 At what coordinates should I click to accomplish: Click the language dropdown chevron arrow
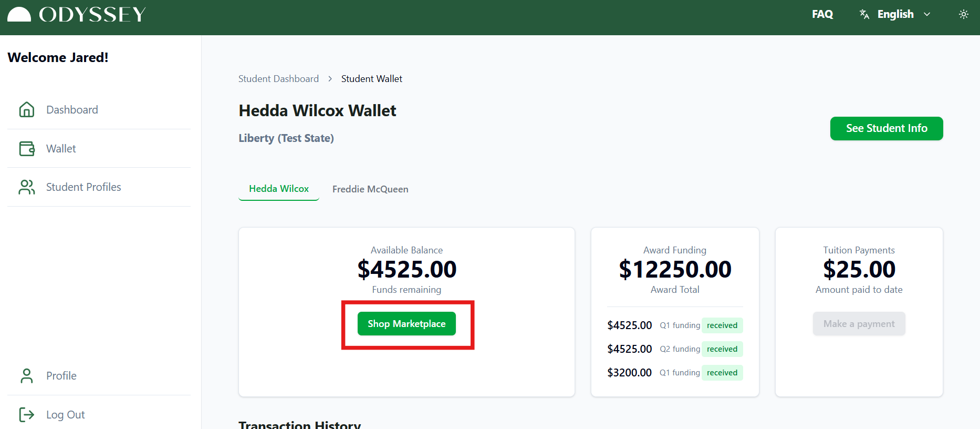927,14
